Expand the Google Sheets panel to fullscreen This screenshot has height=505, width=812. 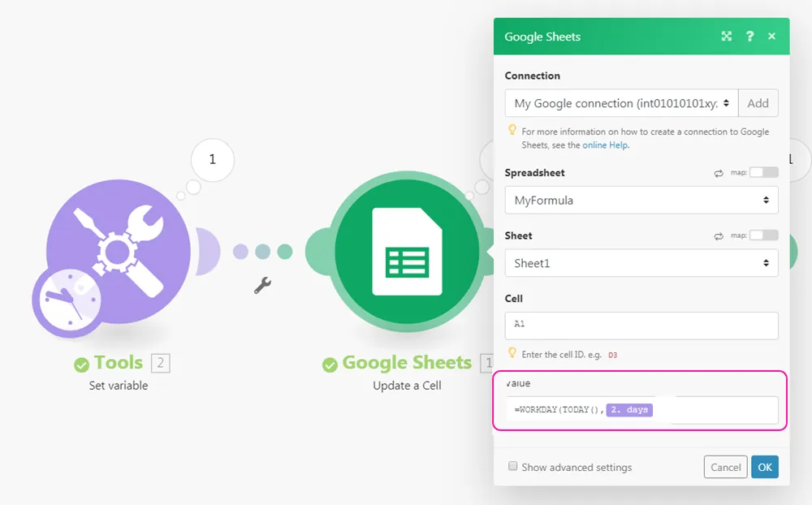[727, 37]
